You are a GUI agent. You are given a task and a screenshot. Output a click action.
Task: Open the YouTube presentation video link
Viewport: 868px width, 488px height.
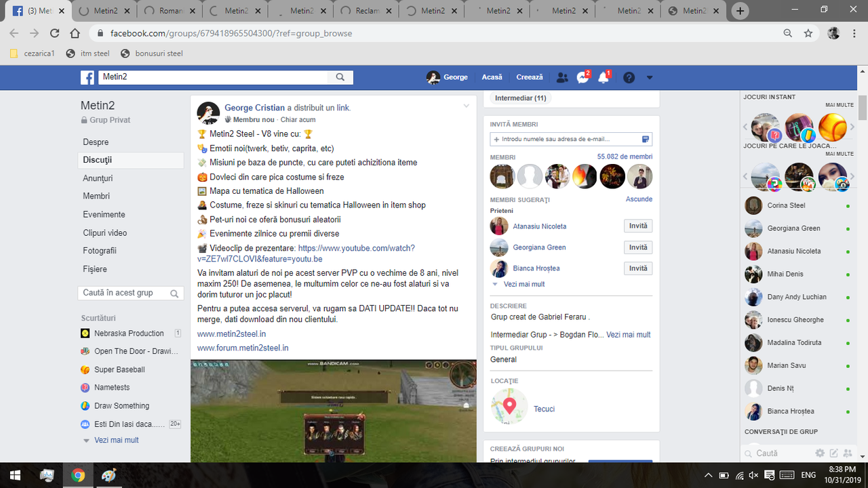[307, 253]
